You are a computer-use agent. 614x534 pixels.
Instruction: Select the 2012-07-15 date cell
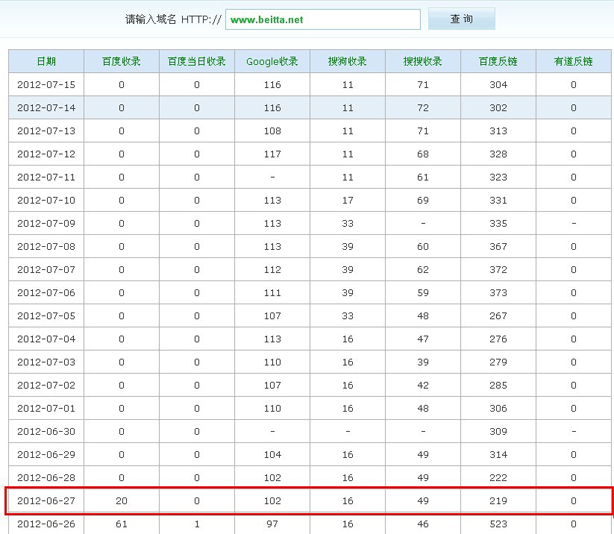pyautogui.click(x=46, y=85)
